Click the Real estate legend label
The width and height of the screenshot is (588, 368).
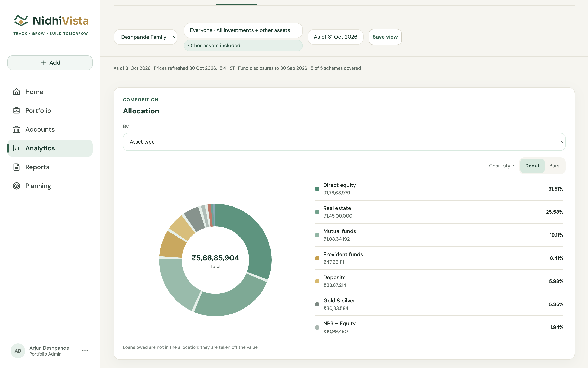point(337,208)
